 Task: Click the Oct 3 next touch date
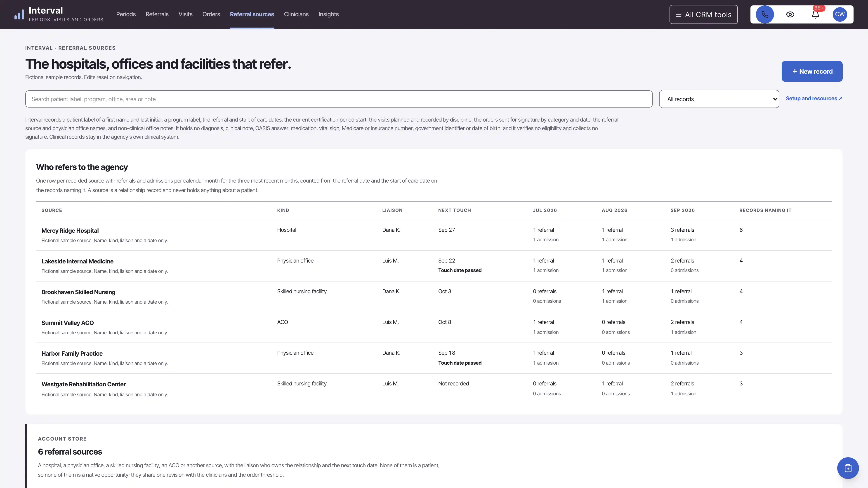[x=444, y=291]
